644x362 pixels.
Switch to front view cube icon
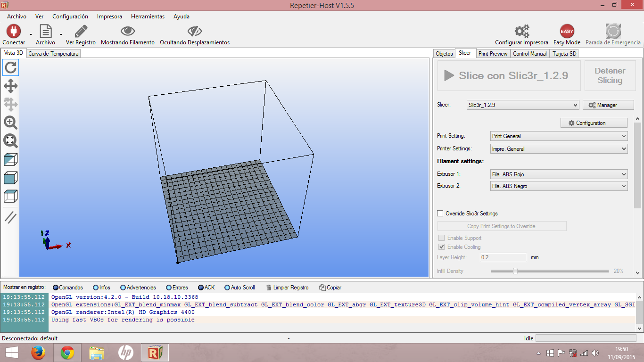[x=11, y=178]
